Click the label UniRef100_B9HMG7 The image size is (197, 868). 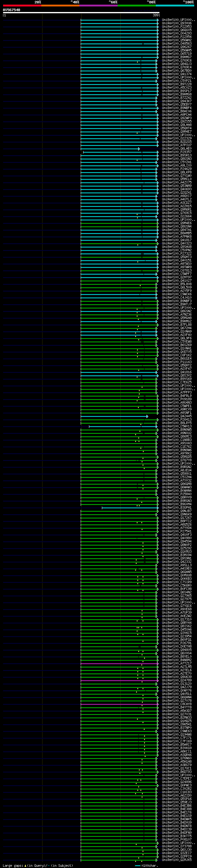(x=176, y=57)
